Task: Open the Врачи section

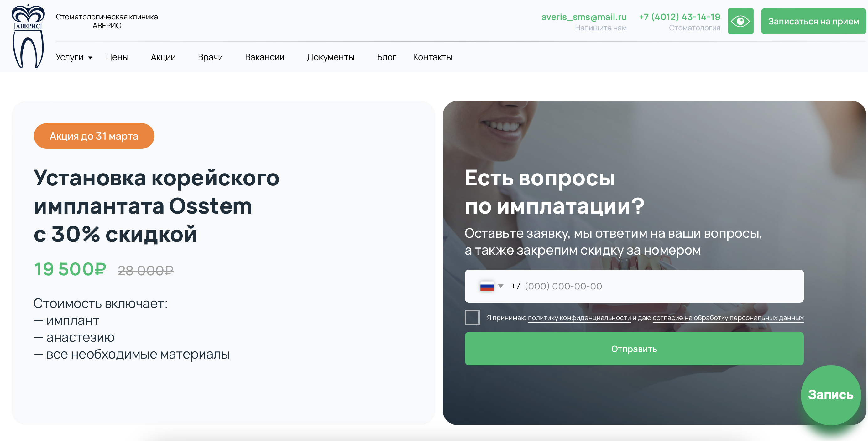Action: point(210,57)
